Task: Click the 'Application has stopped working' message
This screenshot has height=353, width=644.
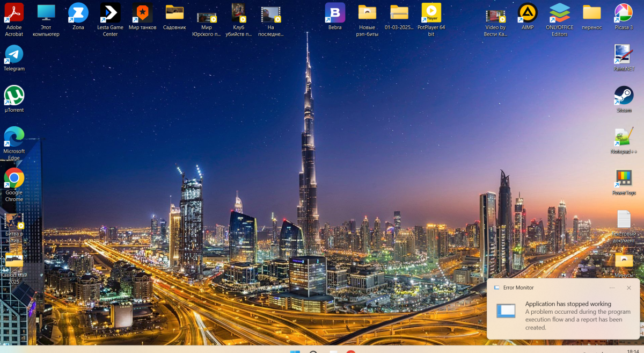Action: pyautogui.click(x=568, y=304)
